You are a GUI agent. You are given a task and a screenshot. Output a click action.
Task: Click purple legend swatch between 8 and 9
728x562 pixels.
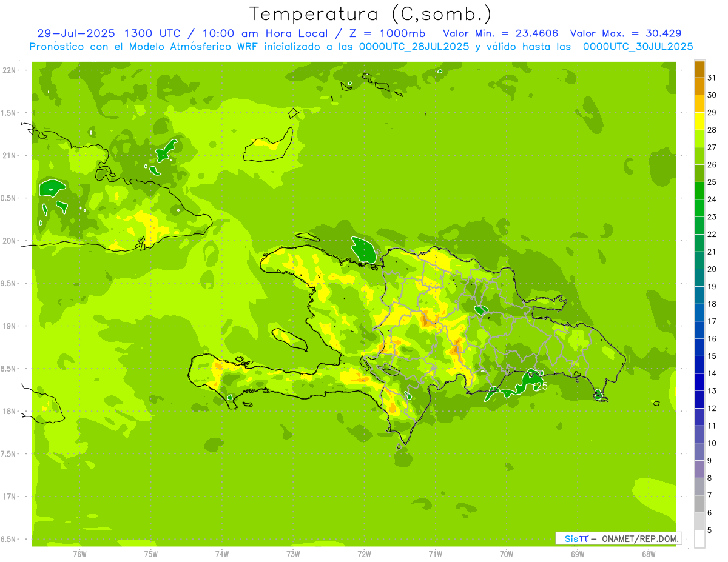coord(699,469)
